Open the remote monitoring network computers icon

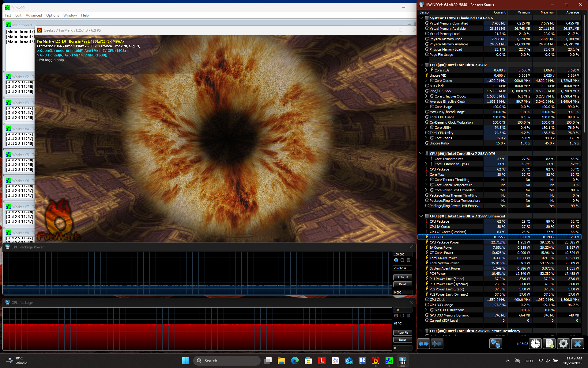496,344
